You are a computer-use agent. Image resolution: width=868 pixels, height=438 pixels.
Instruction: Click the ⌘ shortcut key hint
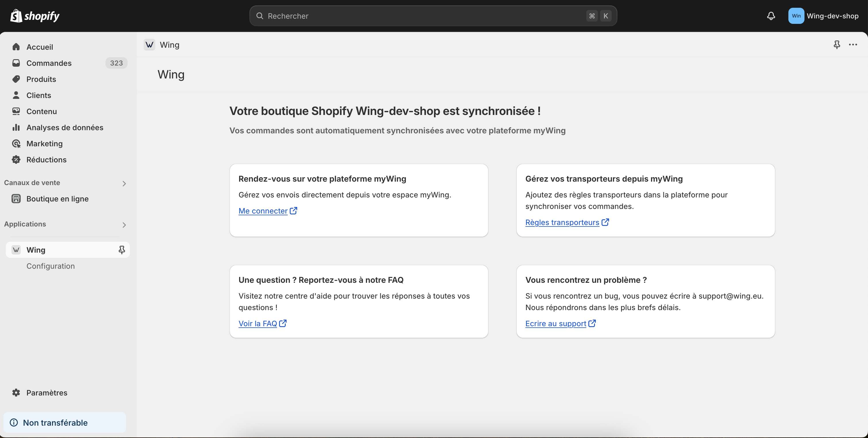point(592,16)
